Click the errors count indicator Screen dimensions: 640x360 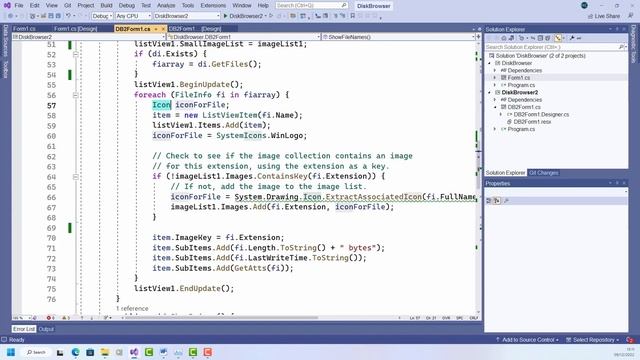click(x=50, y=318)
